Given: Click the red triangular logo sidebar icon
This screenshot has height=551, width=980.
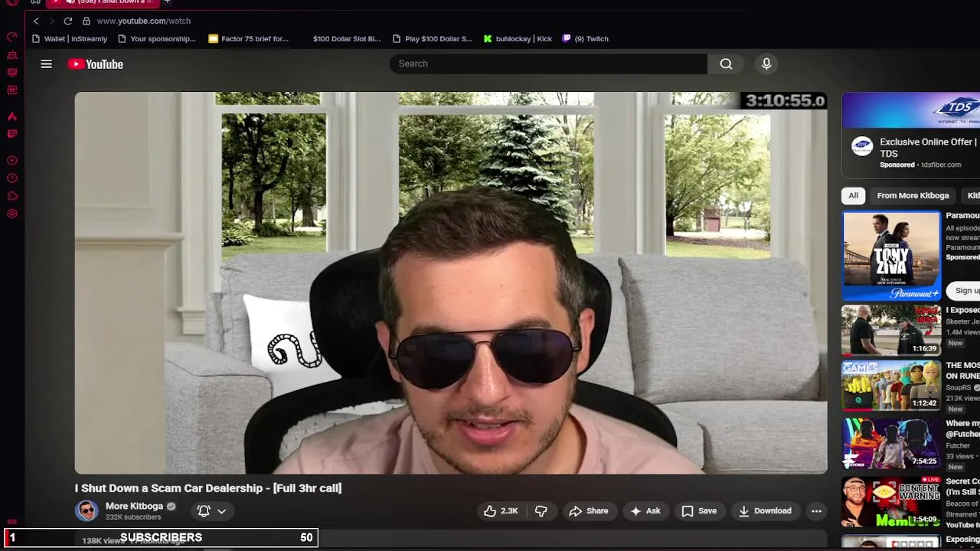Looking at the screenshot, I should [x=12, y=116].
